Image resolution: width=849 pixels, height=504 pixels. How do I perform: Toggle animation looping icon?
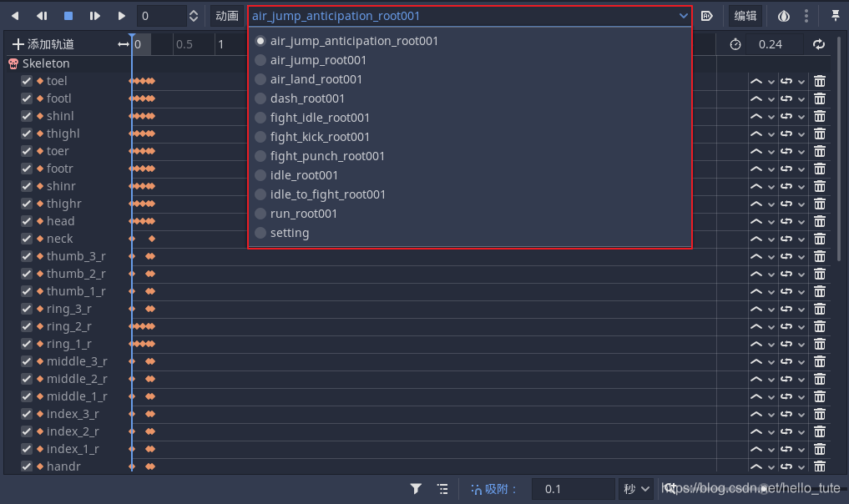tap(819, 44)
